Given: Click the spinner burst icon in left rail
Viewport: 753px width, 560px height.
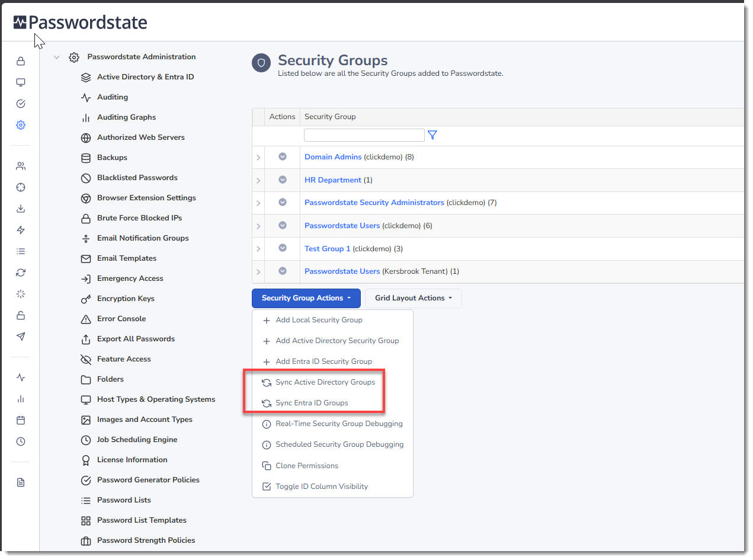Looking at the screenshot, I should pyautogui.click(x=21, y=294).
